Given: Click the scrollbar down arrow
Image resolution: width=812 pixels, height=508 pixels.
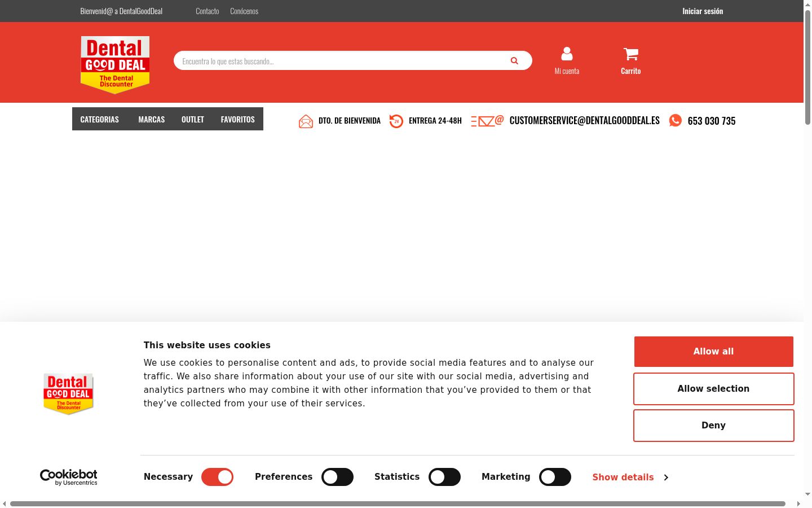Looking at the screenshot, I should click(x=807, y=494).
